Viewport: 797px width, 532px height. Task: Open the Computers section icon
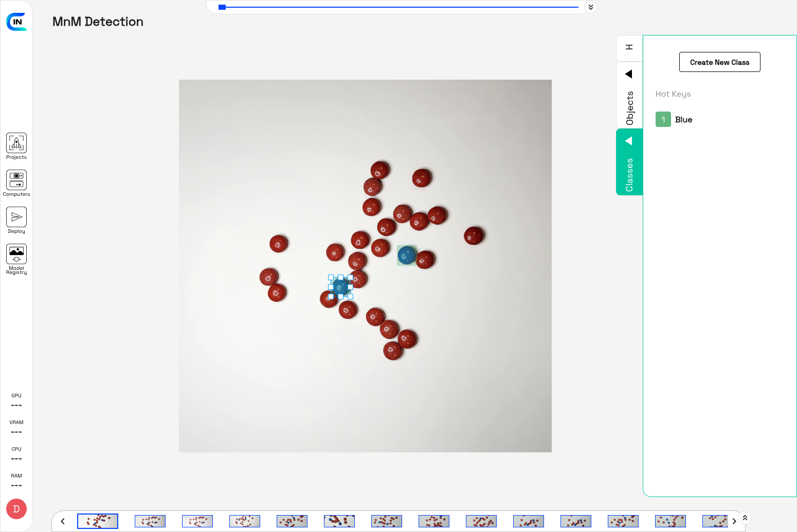[x=16, y=180]
